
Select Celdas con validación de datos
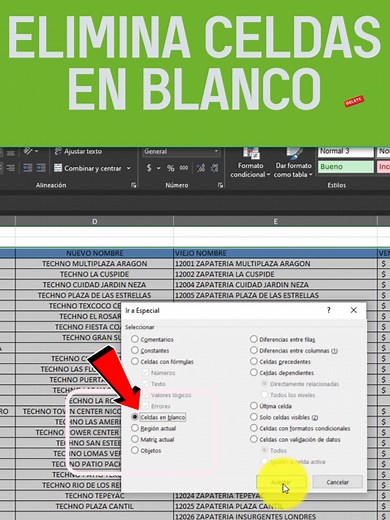click(x=295, y=439)
